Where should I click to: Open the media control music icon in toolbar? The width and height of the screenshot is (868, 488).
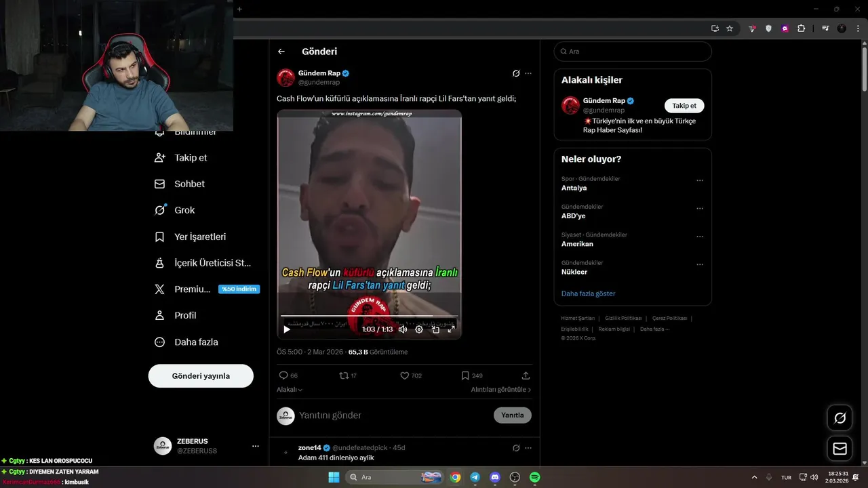(x=825, y=28)
